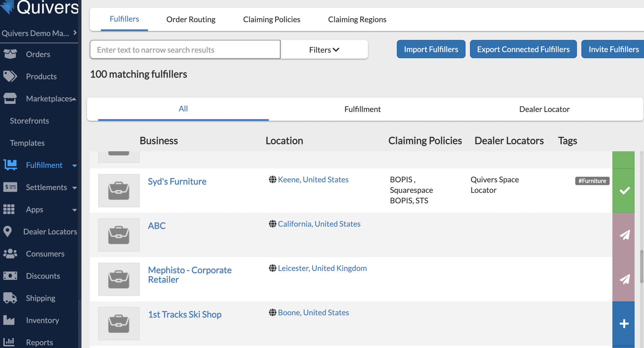Click the Import Fulfillers button
Viewport: 644px width, 348px height.
click(431, 49)
